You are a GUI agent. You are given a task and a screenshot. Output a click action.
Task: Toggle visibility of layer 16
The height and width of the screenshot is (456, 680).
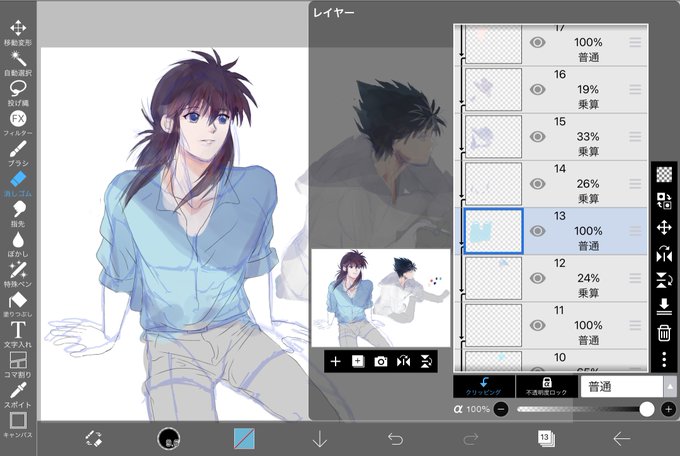coord(537,89)
